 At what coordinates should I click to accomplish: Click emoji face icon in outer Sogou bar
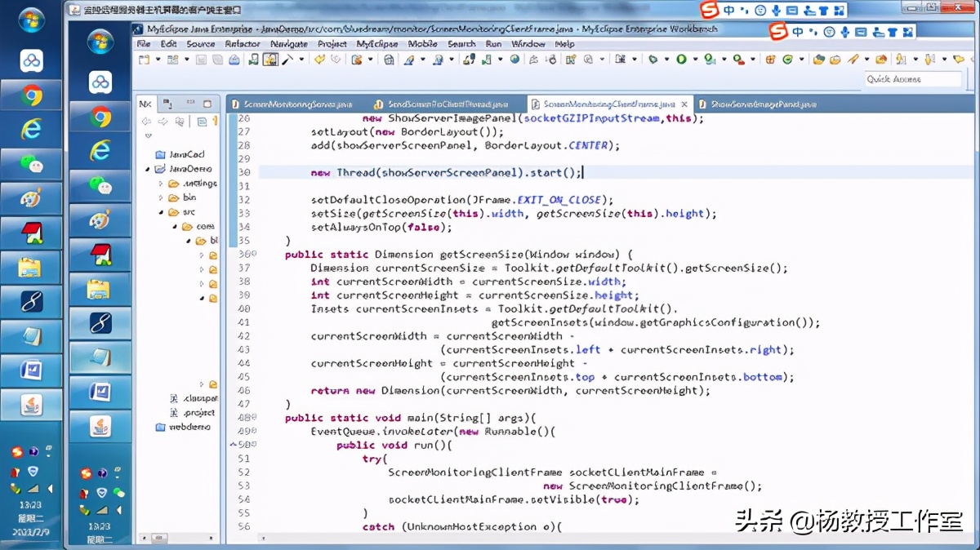pos(760,11)
